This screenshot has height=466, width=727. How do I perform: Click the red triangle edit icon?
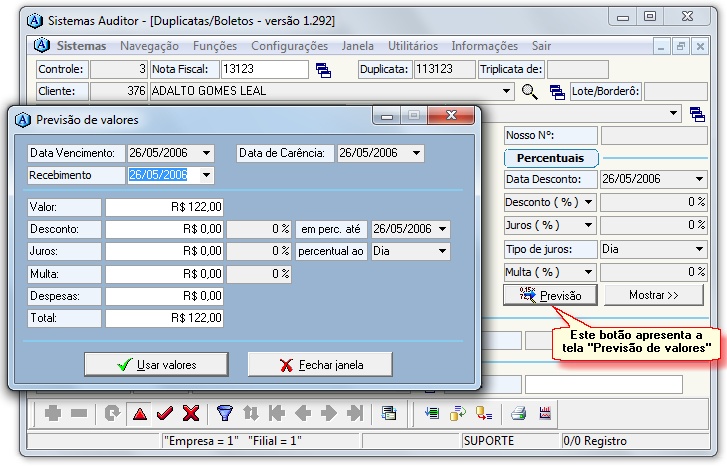point(140,413)
